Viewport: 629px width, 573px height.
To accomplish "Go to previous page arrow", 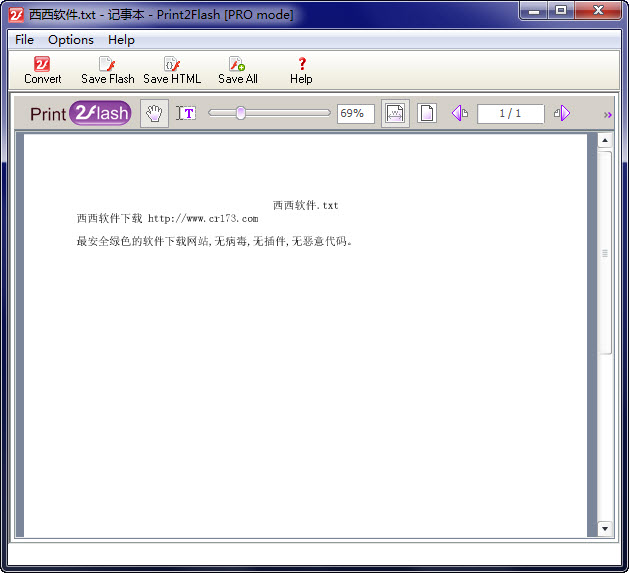I will point(459,113).
